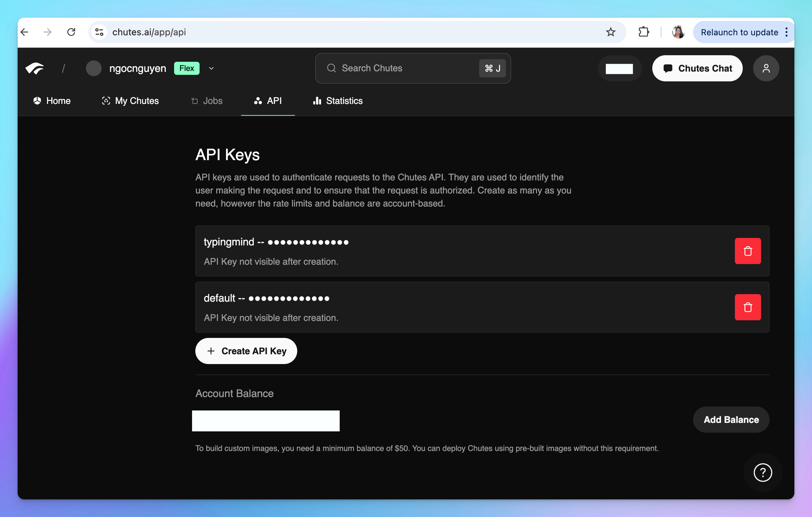Open the help question mark button
Screen dimensions: 812x517
tap(762, 472)
